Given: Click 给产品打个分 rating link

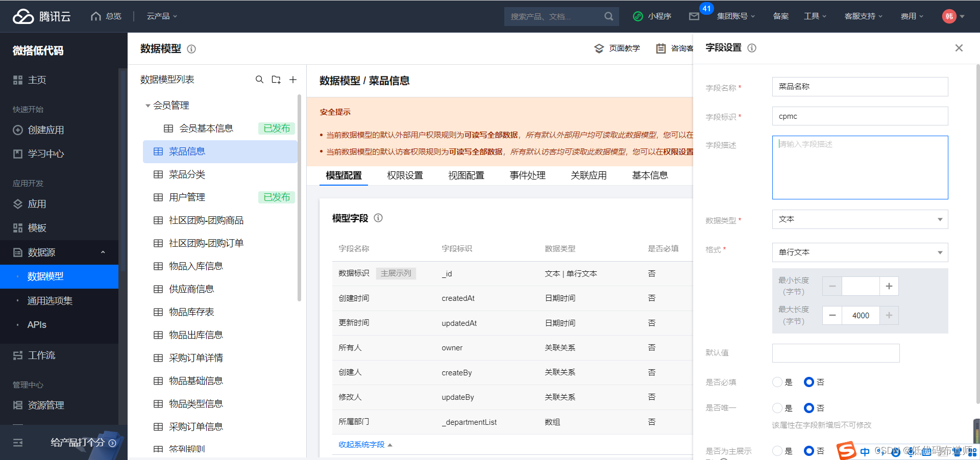Looking at the screenshot, I should click(x=83, y=443).
